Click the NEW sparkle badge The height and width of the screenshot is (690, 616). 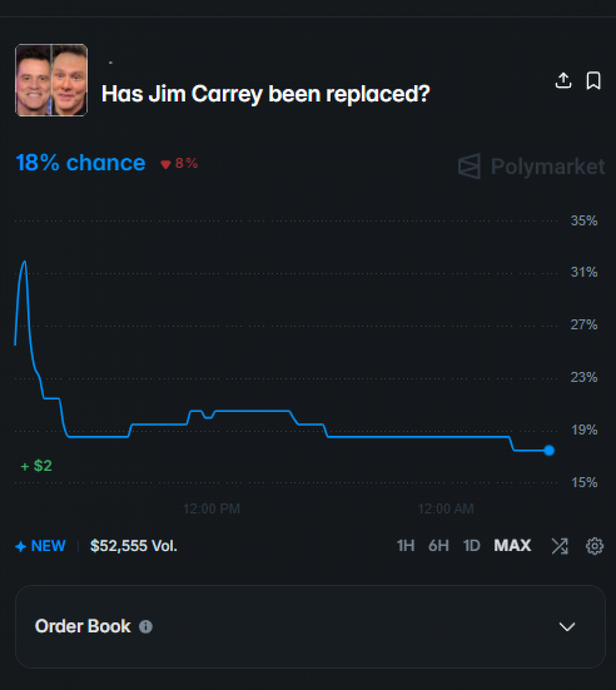41,546
